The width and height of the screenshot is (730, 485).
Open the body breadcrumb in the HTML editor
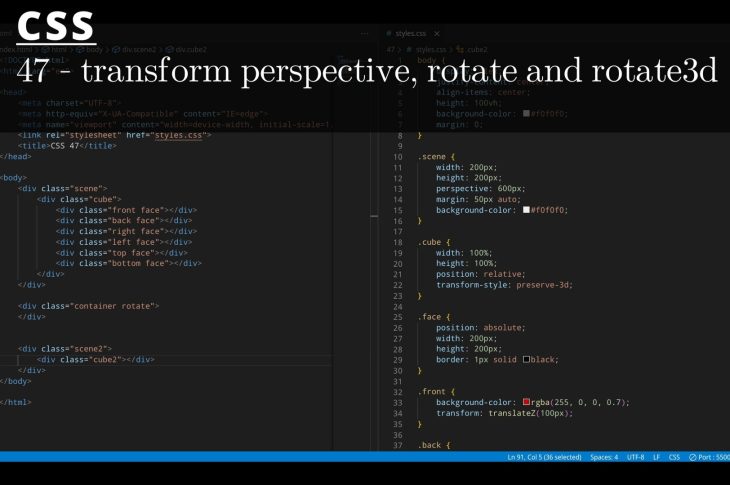coord(93,49)
